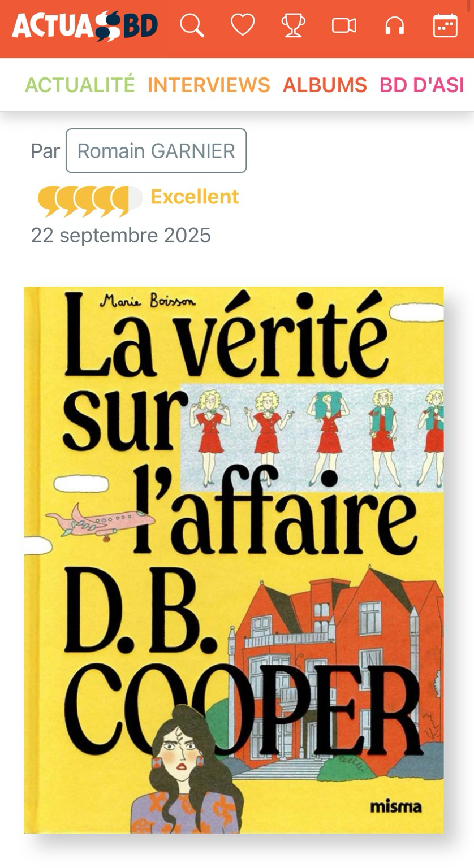
Task: Click the misma publisher logo on cover
Action: [x=396, y=806]
